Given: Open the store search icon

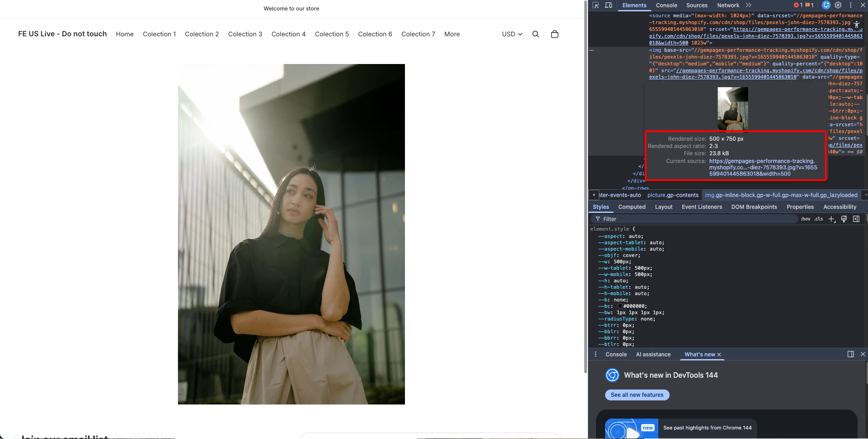Looking at the screenshot, I should pyautogui.click(x=536, y=34).
